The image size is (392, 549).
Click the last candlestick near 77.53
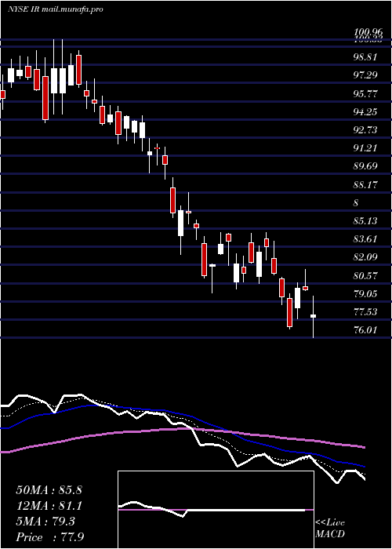314,316
